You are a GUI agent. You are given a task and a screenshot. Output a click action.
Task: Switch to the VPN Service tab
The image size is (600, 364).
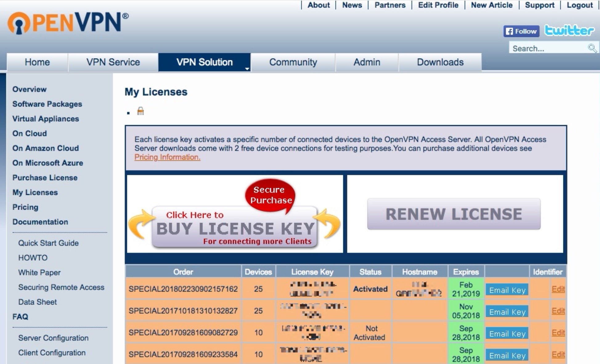(113, 62)
